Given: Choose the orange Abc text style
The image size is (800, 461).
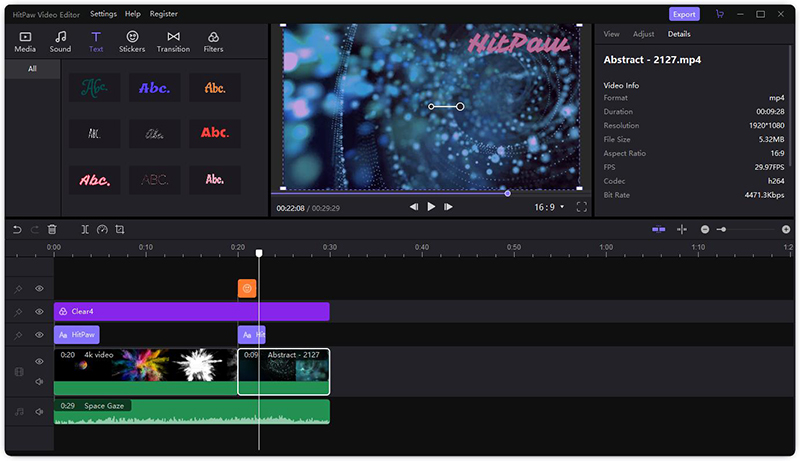Looking at the screenshot, I should point(215,88).
